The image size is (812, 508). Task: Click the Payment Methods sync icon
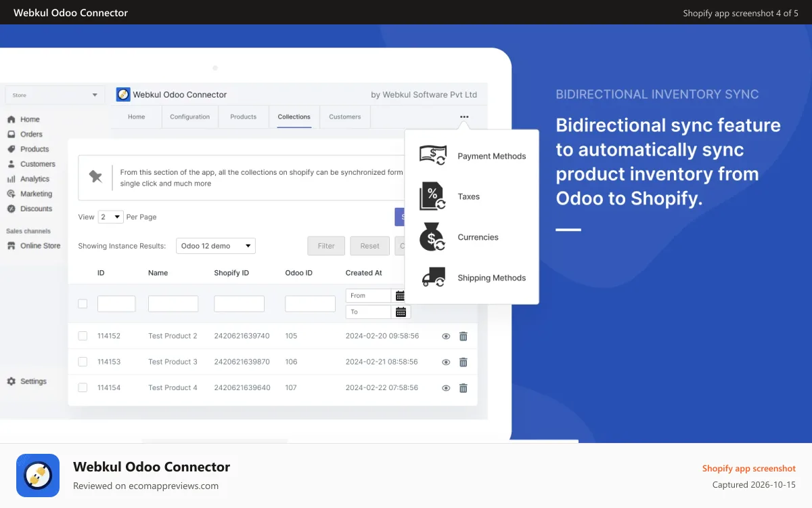[433, 156]
